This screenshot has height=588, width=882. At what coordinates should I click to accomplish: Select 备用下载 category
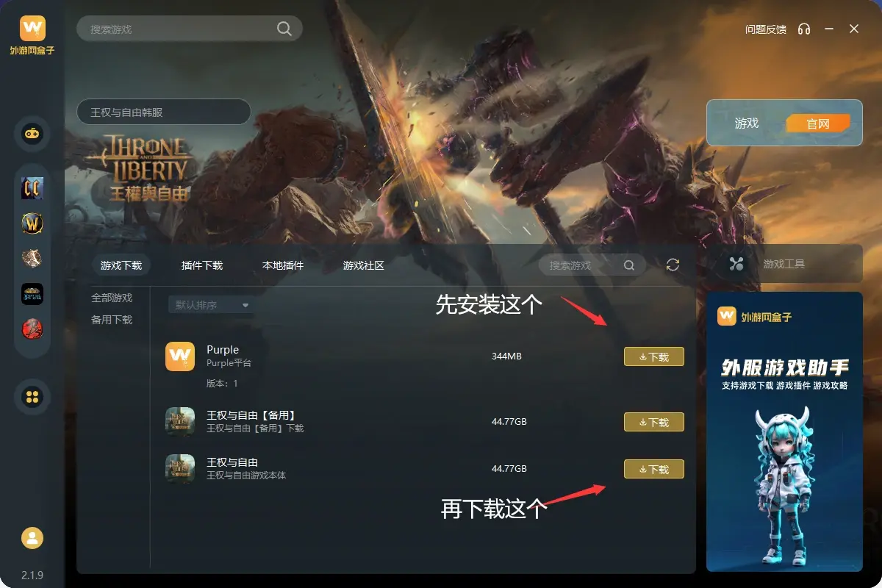tap(112, 320)
